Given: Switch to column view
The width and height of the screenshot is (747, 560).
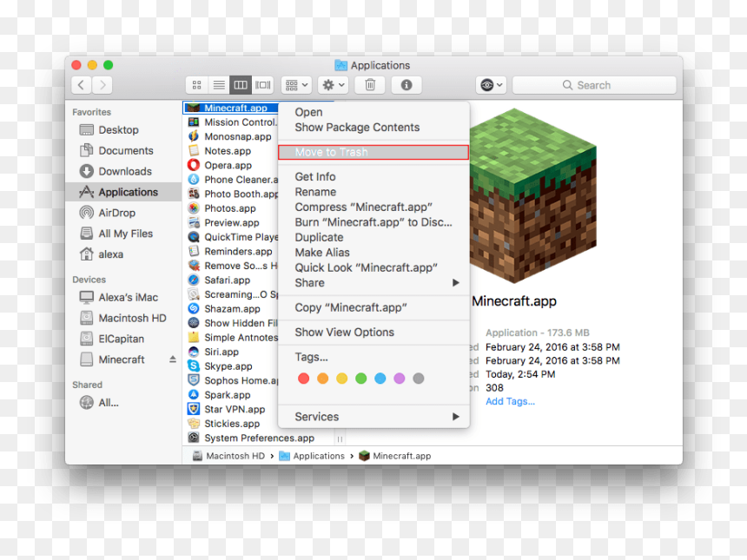Looking at the screenshot, I should pos(241,85).
